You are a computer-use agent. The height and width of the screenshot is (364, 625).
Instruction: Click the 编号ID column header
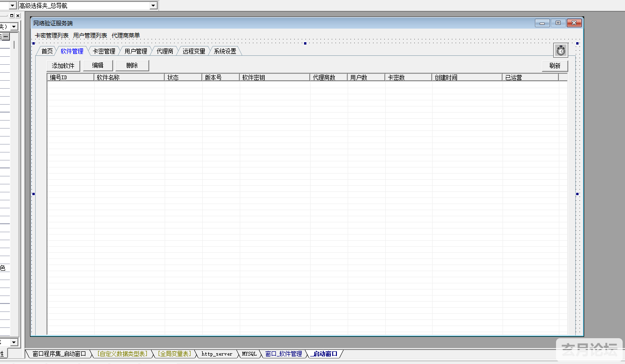(x=71, y=77)
